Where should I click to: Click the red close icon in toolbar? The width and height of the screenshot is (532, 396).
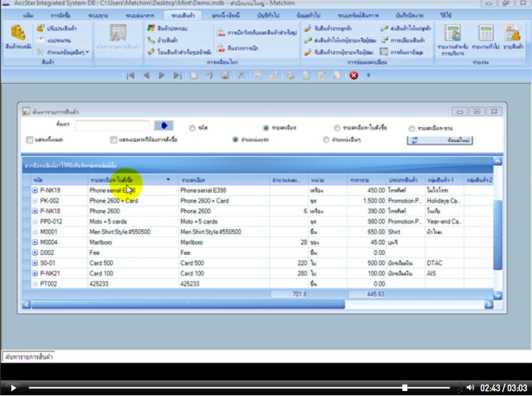click(353, 75)
